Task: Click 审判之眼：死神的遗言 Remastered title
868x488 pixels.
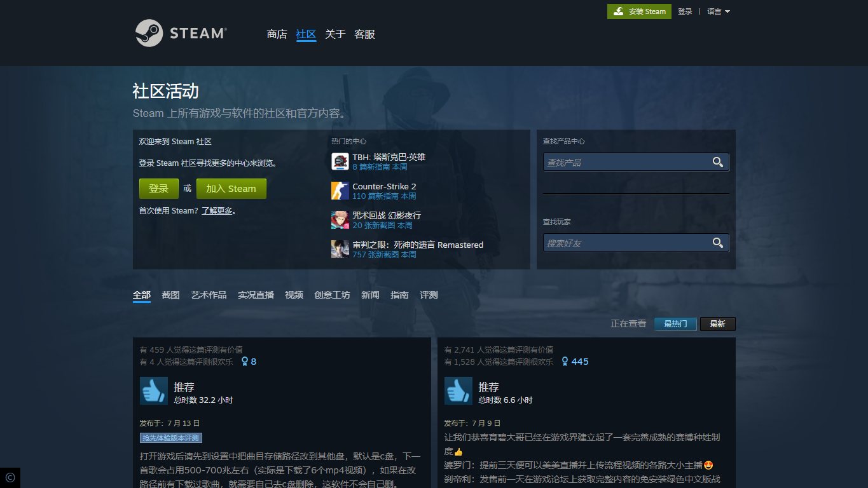Action: point(418,245)
